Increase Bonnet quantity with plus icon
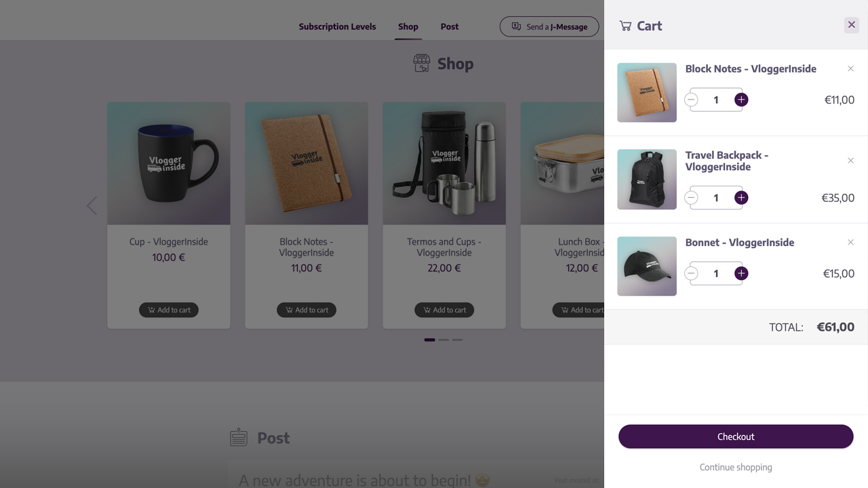Screen dimensions: 868x488 point(741,273)
